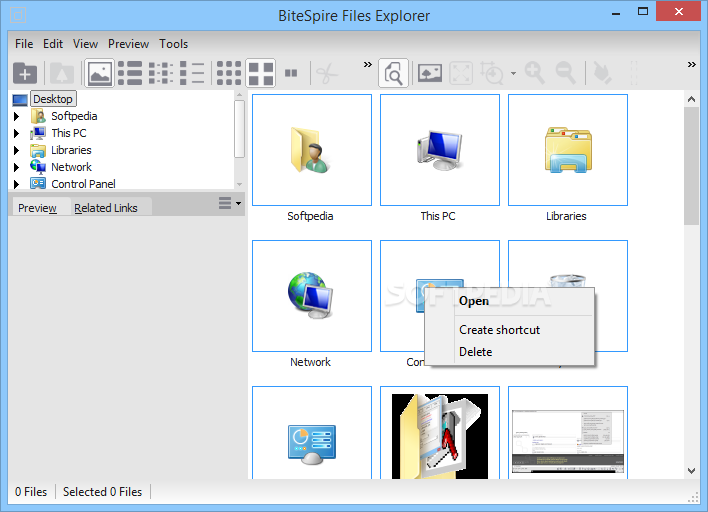Select the control panel thumbnail in the bottom row

click(312, 433)
